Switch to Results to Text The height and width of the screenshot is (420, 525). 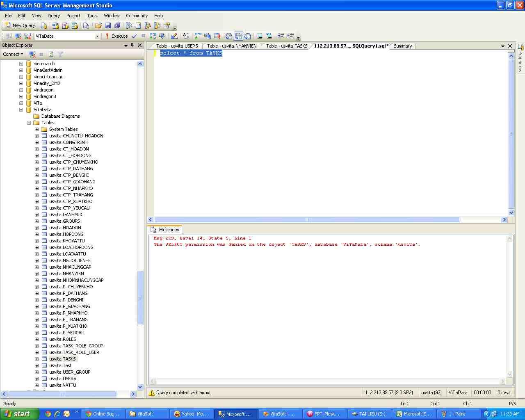pyautogui.click(x=229, y=36)
